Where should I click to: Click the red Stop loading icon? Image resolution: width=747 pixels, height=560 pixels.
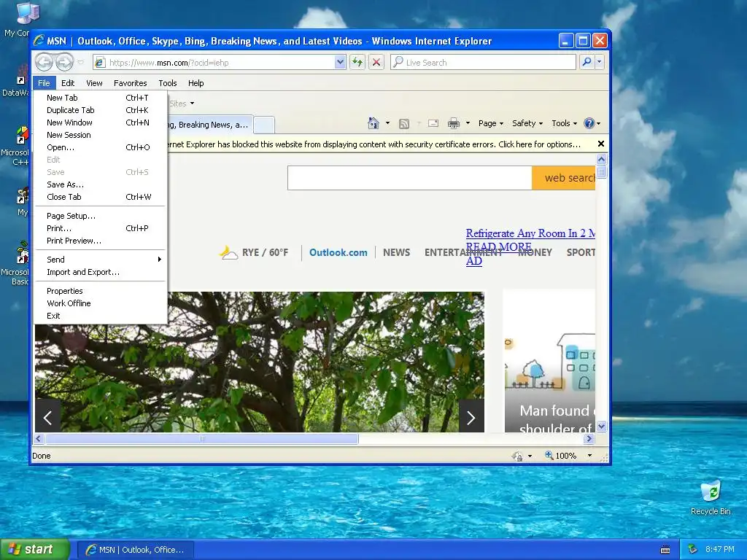pyautogui.click(x=376, y=63)
